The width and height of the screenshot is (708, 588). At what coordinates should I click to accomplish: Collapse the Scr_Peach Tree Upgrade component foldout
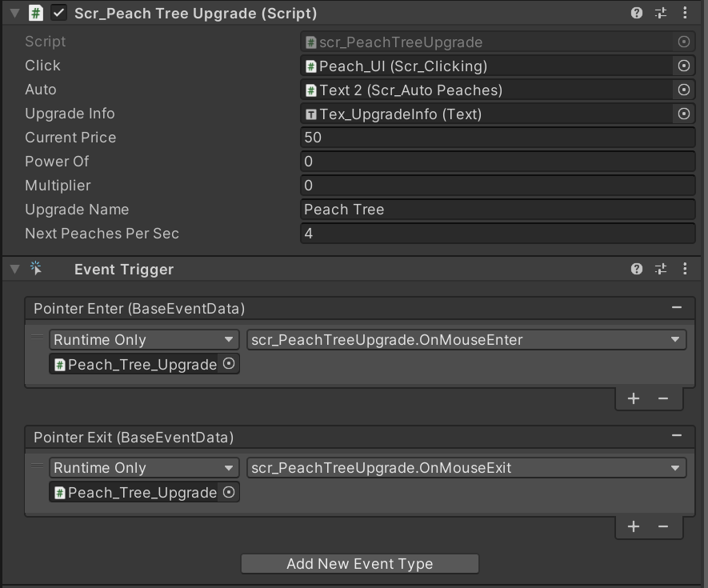pos(14,13)
